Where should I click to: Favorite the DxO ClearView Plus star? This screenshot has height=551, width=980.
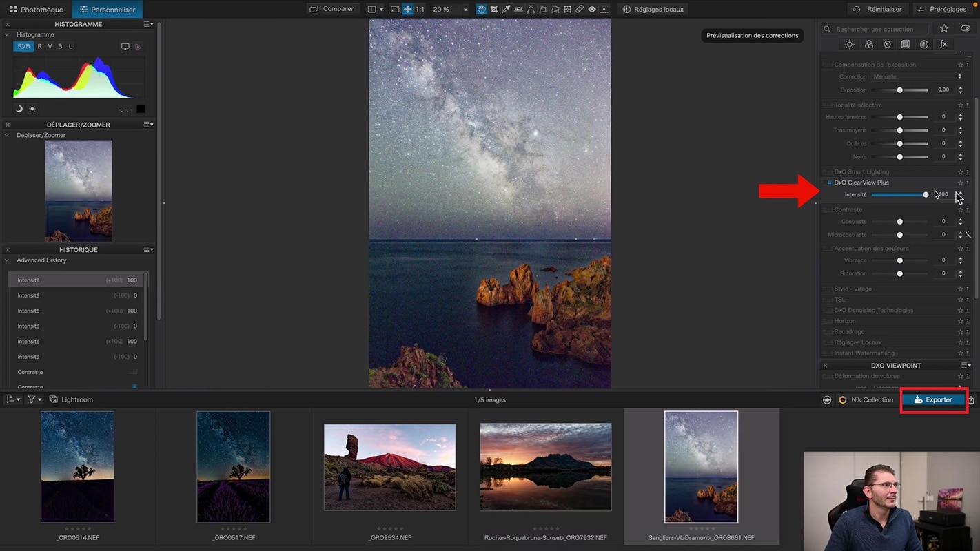pyautogui.click(x=960, y=183)
